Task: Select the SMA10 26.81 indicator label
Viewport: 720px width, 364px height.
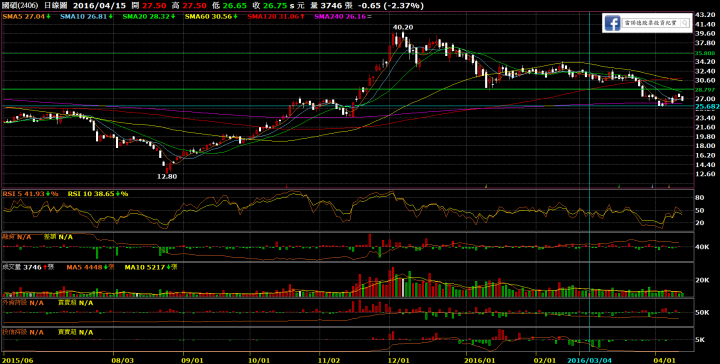Action: point(86,16)
